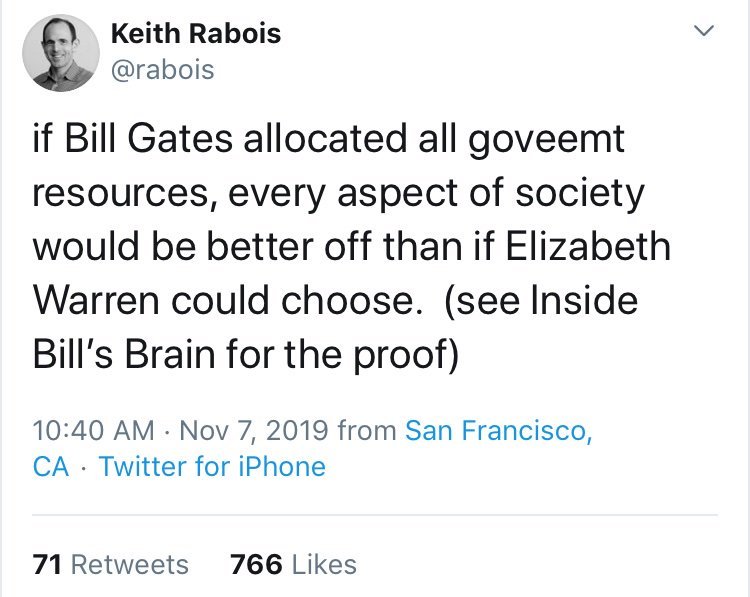Click the Keith Rabois display name
This screenshot has width=750, height=597.
(x=195, y=33)
